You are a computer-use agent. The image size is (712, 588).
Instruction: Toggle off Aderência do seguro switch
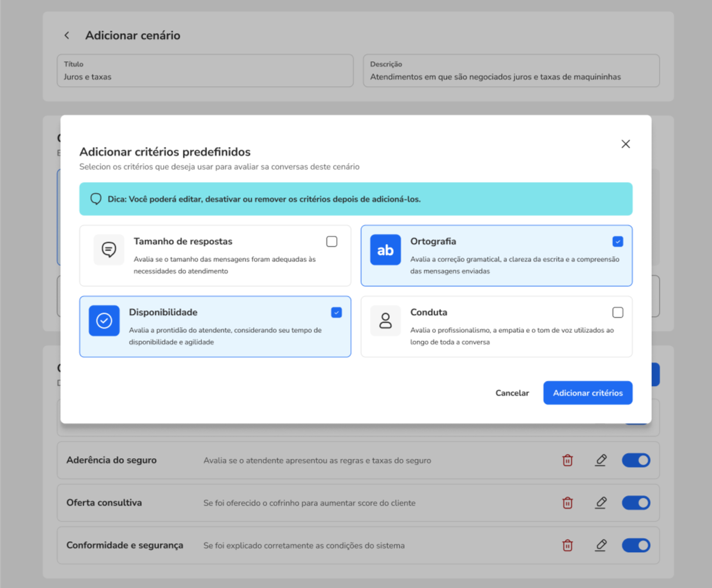pos(636,460)
